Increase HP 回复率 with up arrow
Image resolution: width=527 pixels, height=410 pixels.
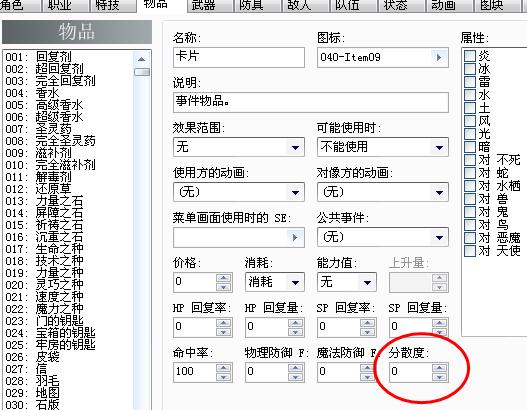click(223, 323)
